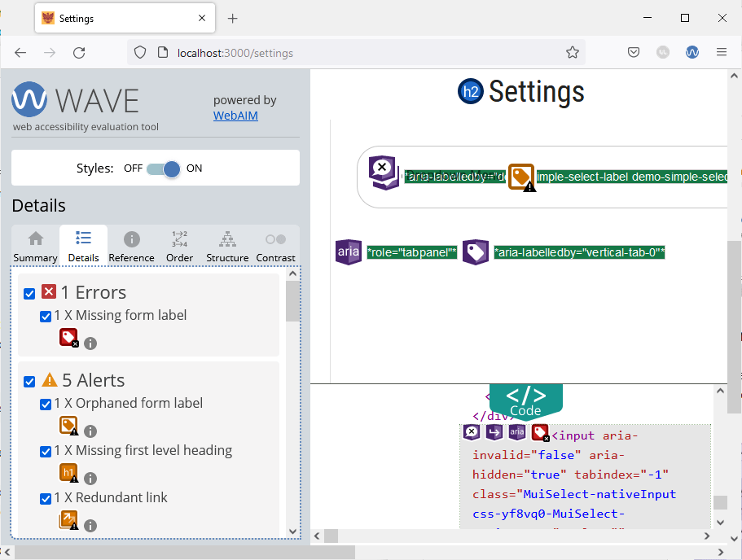Click the Settings page heading text
The height and width of the screenshot is (560, 742).
coord(537,91)
